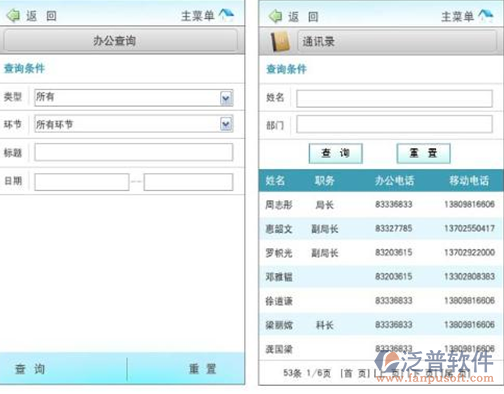Click the 办公电话 column header
The height and width of the screenshot is (394, 504).
(394, 181)
